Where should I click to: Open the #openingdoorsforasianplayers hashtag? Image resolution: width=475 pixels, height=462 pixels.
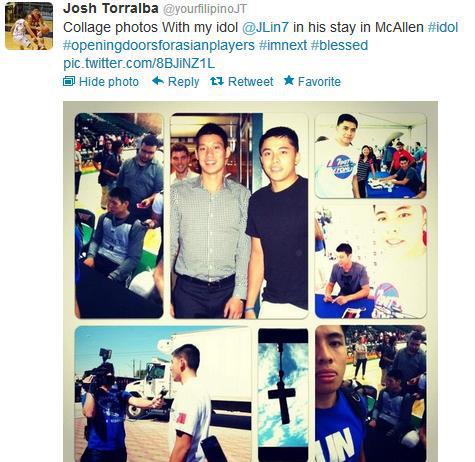[x=159, y=46]
